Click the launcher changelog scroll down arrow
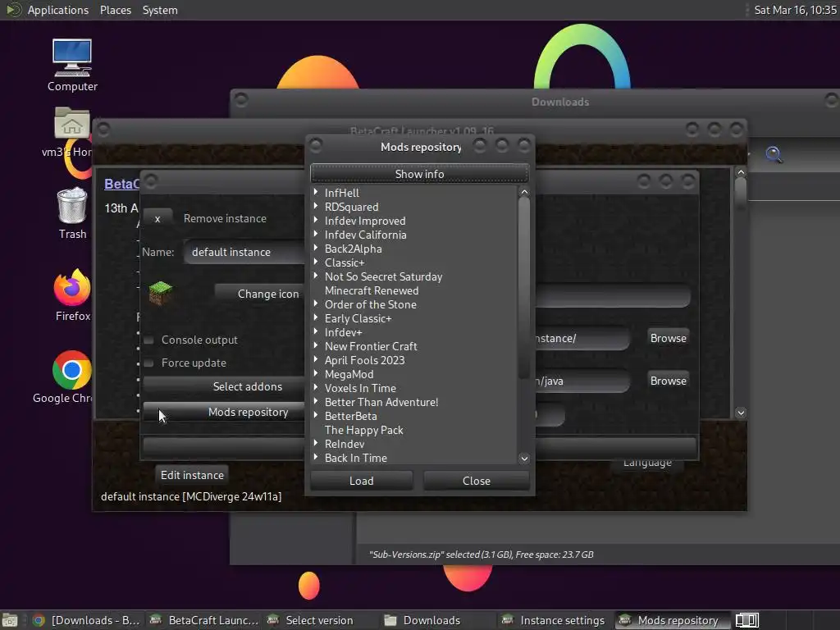Viewport: 840px width, 630px height. coord(741,413)
